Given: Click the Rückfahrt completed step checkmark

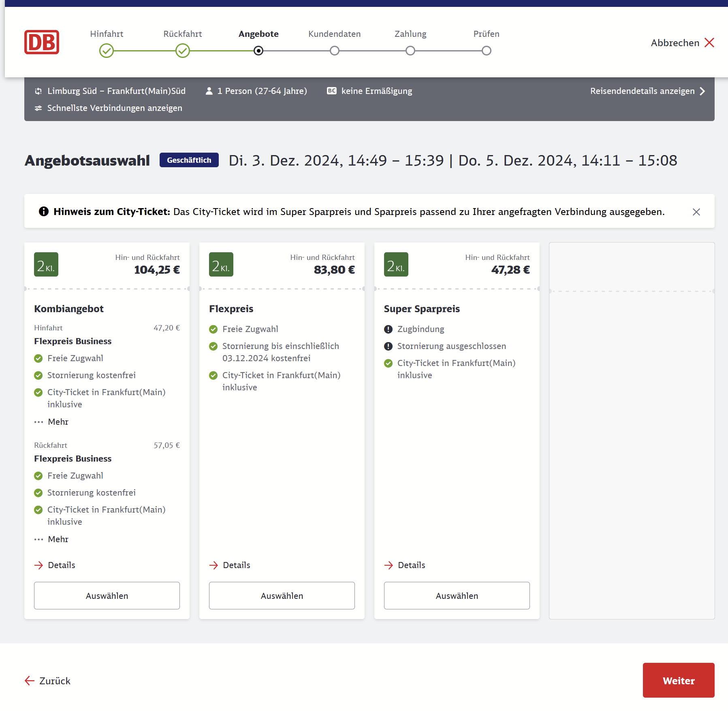Looking at the screenshot, I should pos(183,51).
